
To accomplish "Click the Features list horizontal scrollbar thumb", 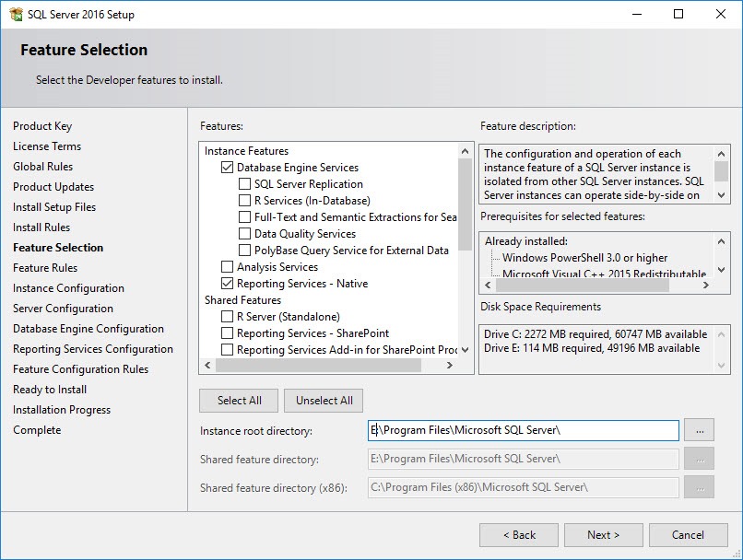I will click(x=318, y=365).
